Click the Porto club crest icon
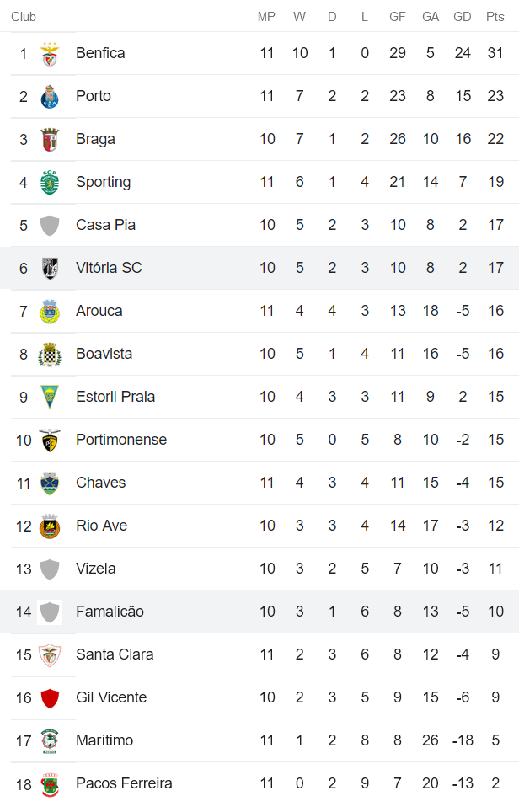519x812 pixels. tap(50, 97)
